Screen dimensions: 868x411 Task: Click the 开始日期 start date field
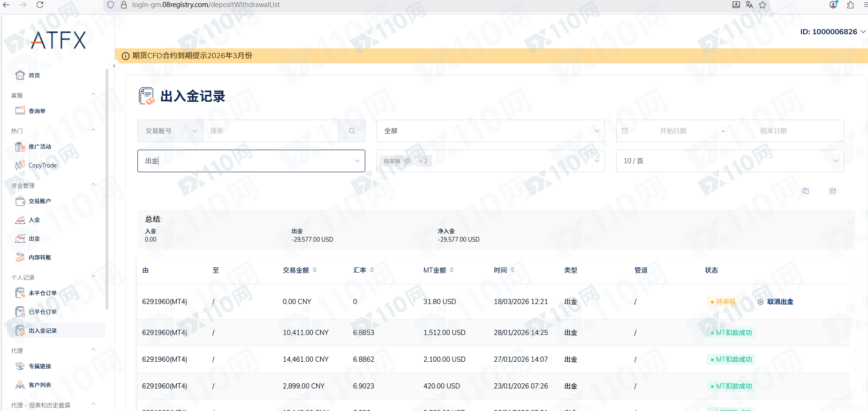tap(673, 131)
